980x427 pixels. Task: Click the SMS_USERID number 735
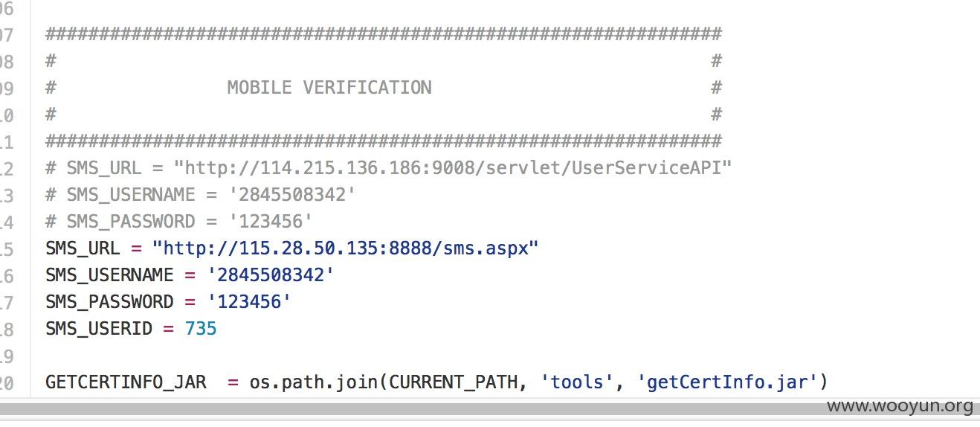coord(201,328)
